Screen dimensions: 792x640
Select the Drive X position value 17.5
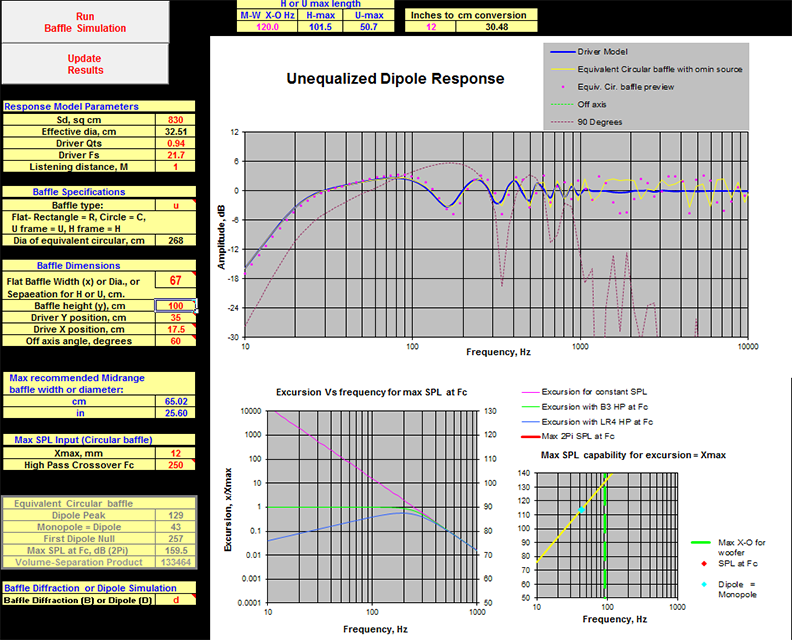click(175, 329)
